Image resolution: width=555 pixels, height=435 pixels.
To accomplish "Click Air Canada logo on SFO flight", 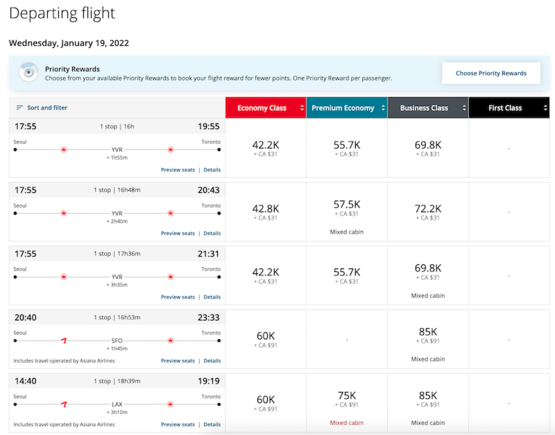I will (x=170, y=340).
